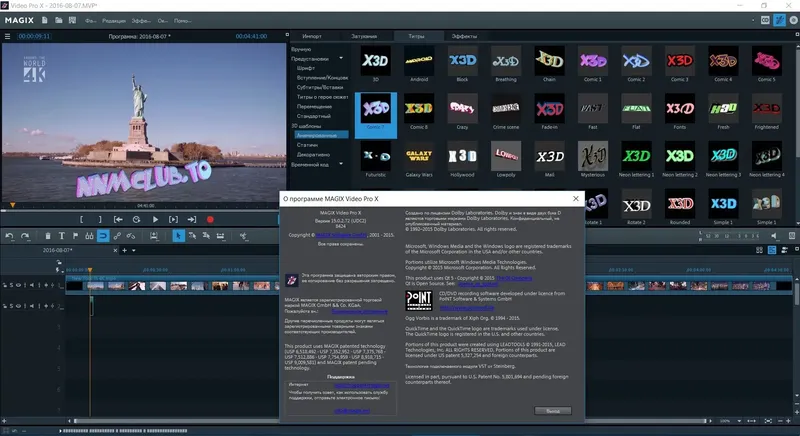Collapse the Предустановки section arrow

pos(341,58)
